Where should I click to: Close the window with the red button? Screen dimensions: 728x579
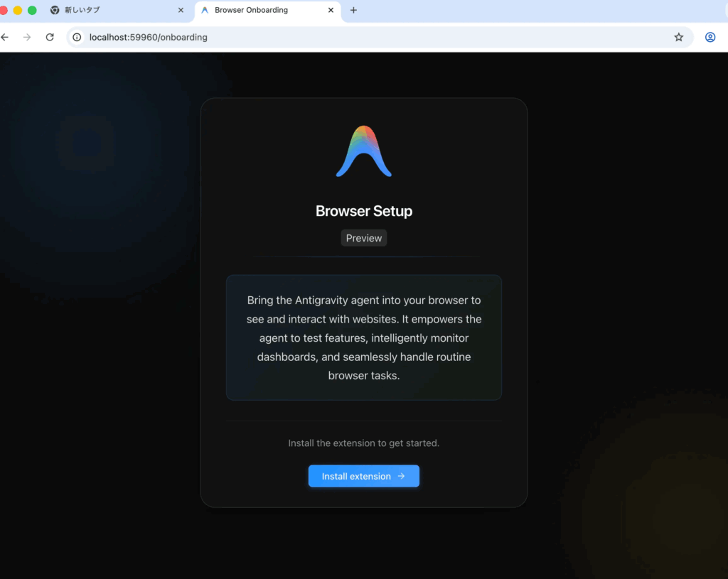(4, 10)
